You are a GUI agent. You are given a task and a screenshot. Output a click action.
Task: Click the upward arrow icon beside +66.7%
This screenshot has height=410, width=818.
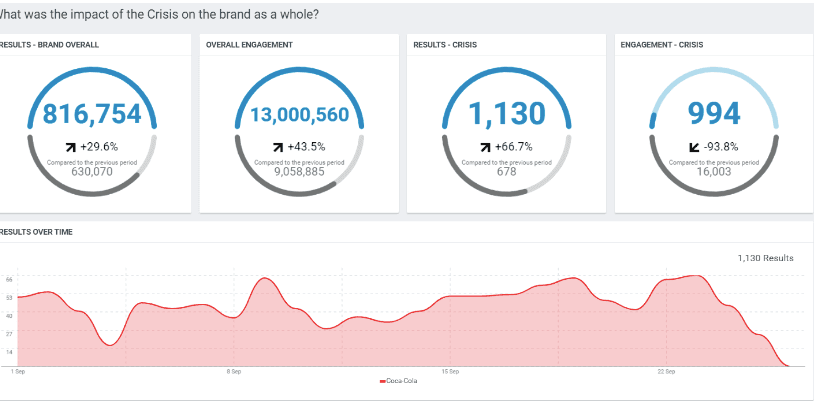pyautogui.click(x=485, y=146)
